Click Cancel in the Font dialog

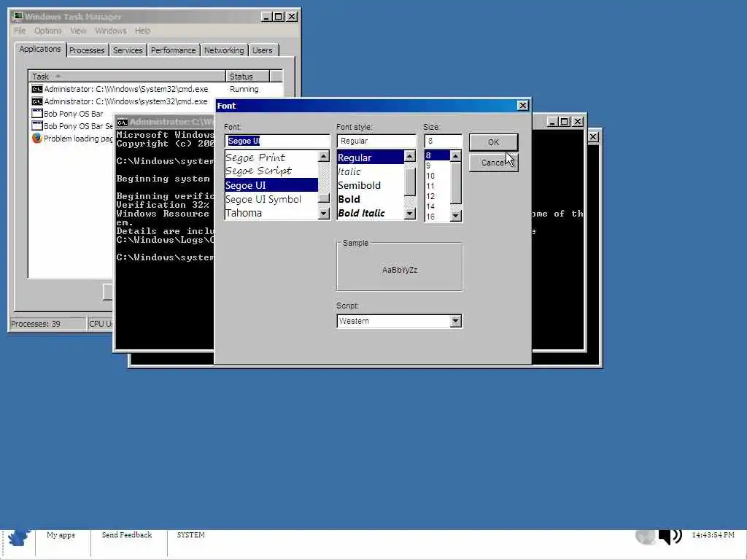tap(493, 163)
